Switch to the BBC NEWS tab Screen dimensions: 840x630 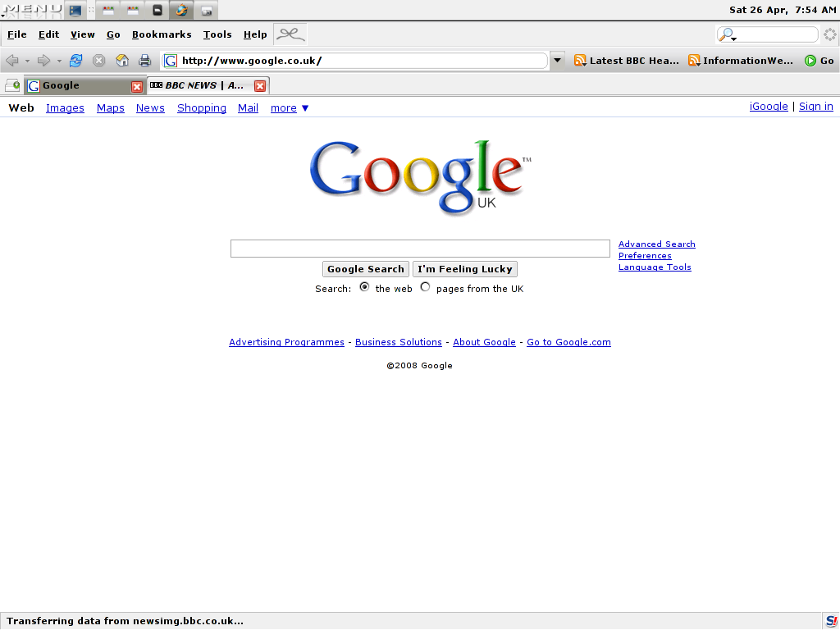click(x=208, y=85)
